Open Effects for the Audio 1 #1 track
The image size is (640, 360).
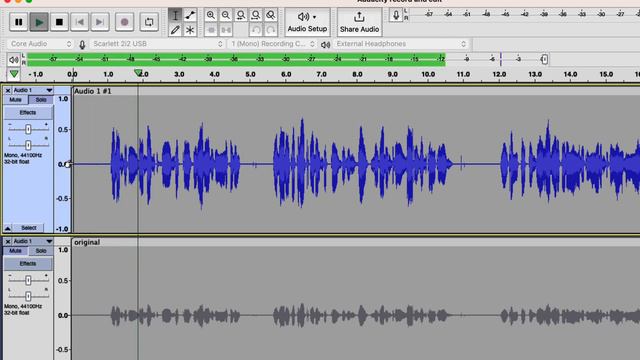pyautogui.click(x=28, y=113)
